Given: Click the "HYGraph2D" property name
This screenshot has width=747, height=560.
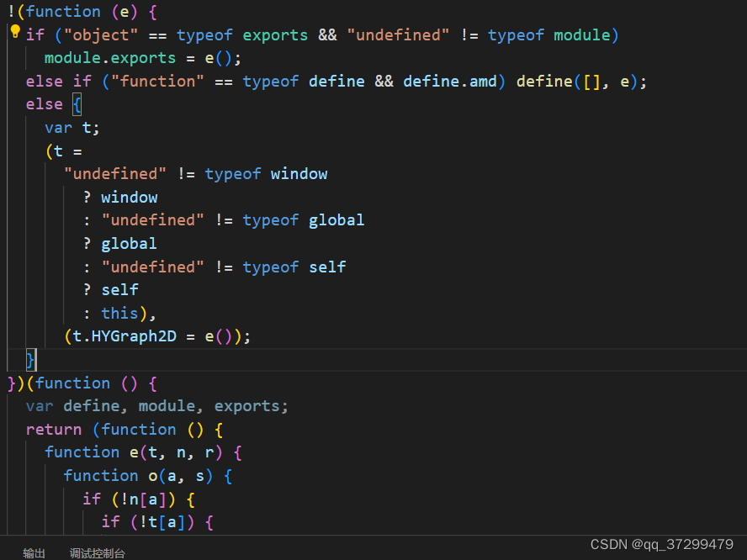Looking at the screenshot, I should [134, 336].
